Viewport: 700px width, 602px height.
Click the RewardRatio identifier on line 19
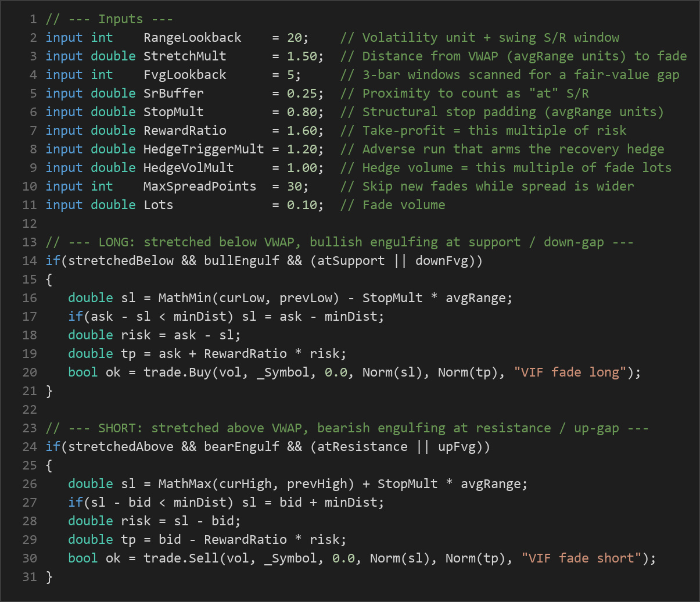click(245, 354)
